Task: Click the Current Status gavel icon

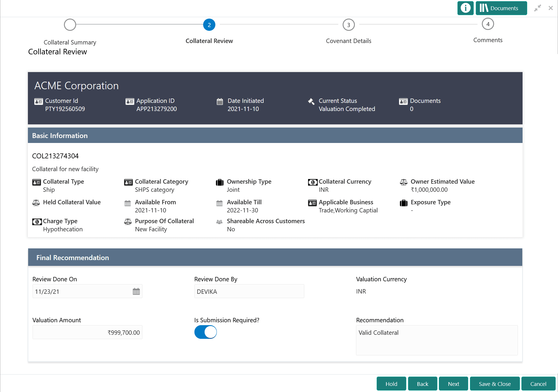Action: coord(311,101)
